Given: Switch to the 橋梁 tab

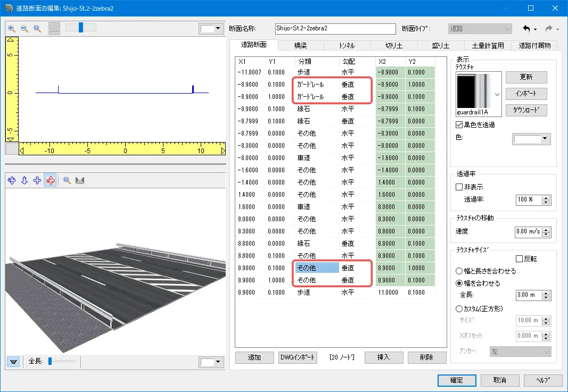Looking at the screenshot, I should [x=301, y=46].
